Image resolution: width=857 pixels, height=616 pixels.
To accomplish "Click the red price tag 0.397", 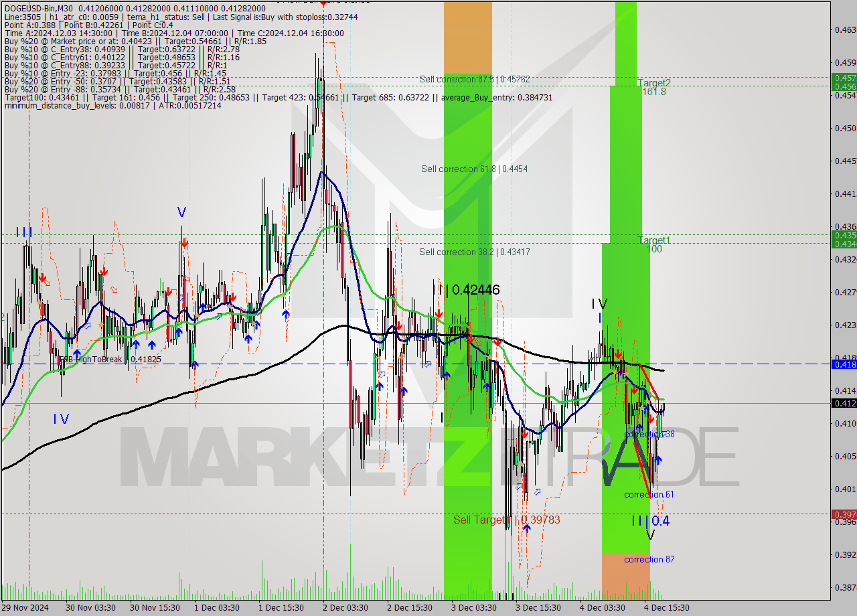I will pos(844,514).
